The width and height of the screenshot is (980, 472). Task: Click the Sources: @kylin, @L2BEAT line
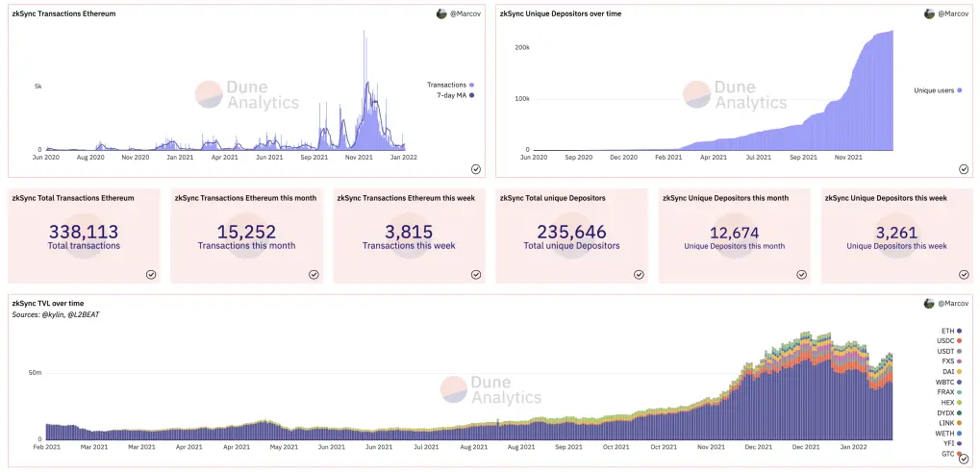(56, 314)
